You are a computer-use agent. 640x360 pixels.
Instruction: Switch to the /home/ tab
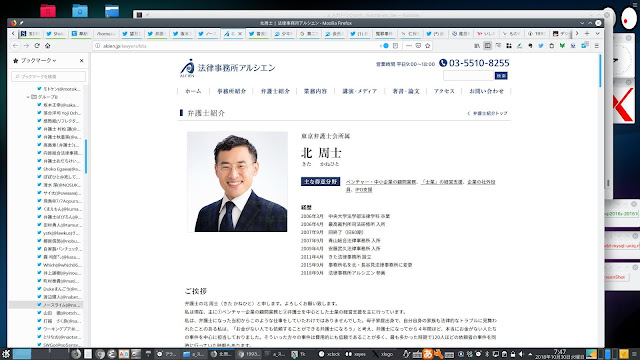point(106,34)
